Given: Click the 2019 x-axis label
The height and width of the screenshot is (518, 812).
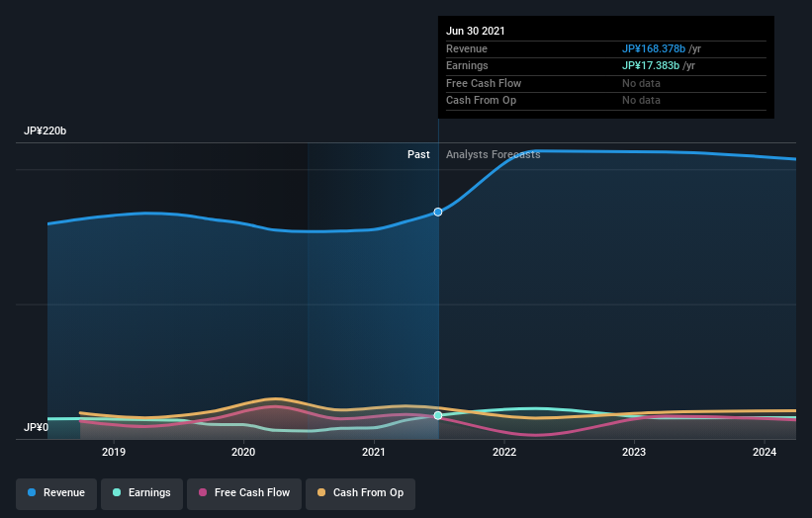Looking at the screenshot, I should pos(114,453).
